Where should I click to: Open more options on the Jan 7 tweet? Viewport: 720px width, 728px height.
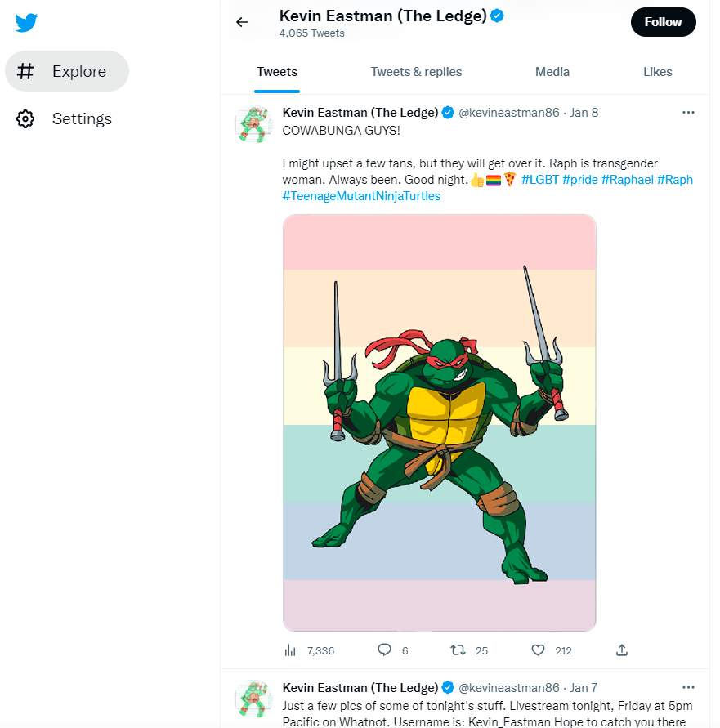click(688, 687)
